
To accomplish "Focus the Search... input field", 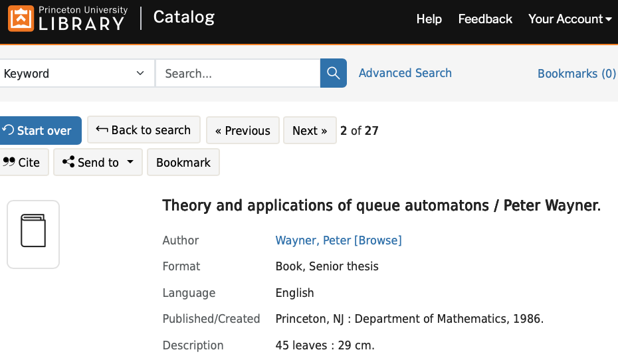I will pyautogui.click(x=238, y=73).
